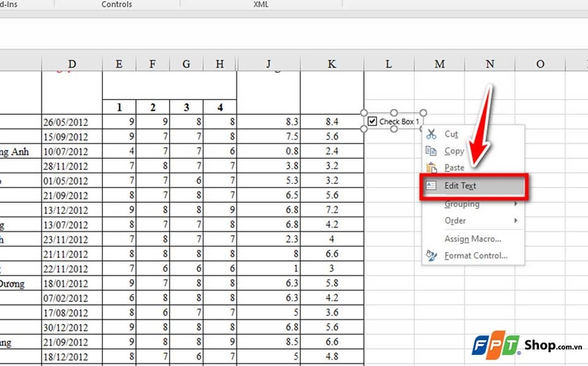Screen dimensions: 588x366
Task: Click header cell 4 under column H
Action: [x=220, y=107]
